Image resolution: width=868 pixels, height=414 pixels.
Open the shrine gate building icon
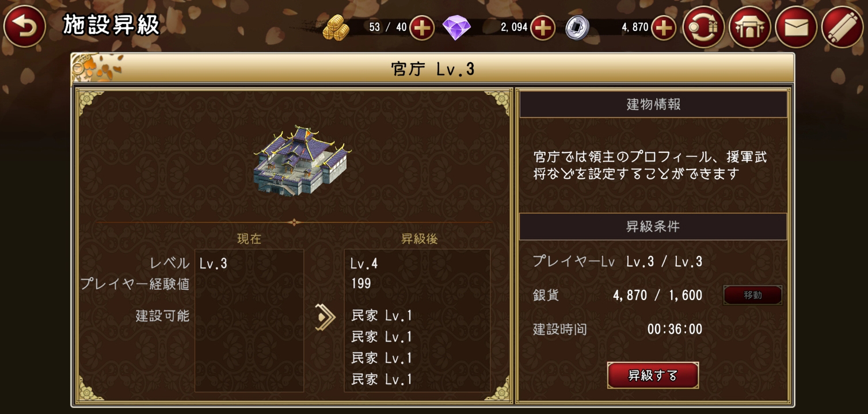(x=750, y=27)
